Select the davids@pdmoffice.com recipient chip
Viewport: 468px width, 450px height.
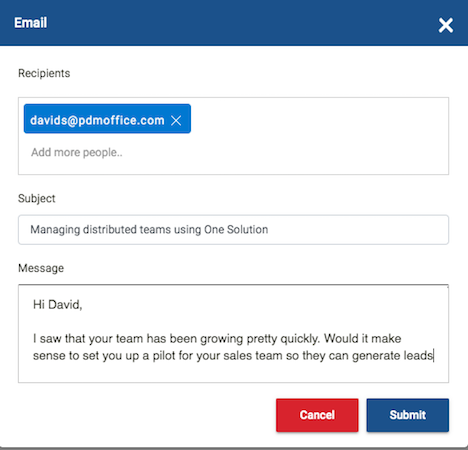pyautogui.click(x=97, y=120)
